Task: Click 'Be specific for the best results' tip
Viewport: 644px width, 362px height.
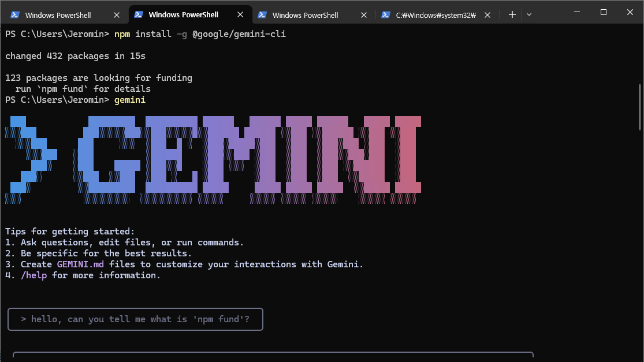Action: pyautogui.click(x=98, y=253)
